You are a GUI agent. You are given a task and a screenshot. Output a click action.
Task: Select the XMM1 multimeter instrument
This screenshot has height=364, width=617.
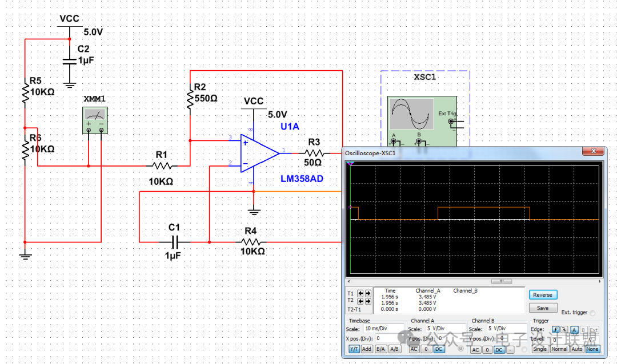point(95,120)
